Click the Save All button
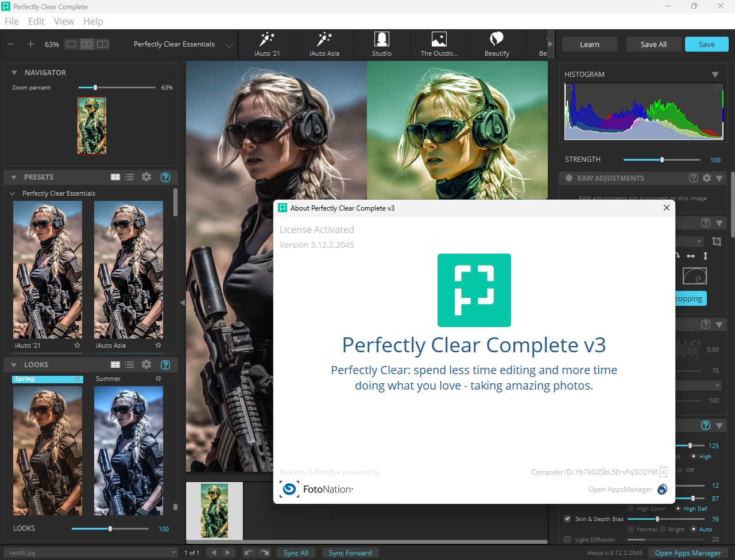This screenshot has height=560, width=735. point(653,44)
